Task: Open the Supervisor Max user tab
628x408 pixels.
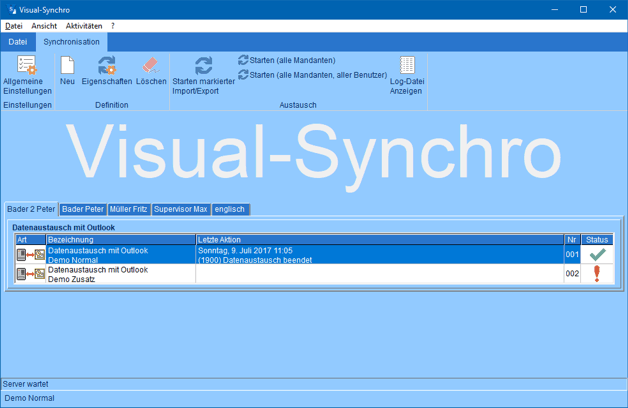Action: [x=181, y=209]
